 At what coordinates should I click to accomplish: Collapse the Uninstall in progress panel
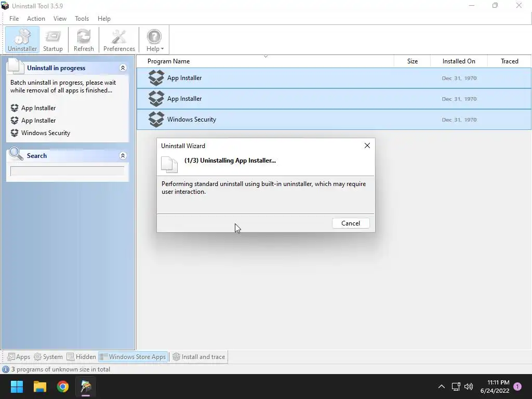point(123,68)
